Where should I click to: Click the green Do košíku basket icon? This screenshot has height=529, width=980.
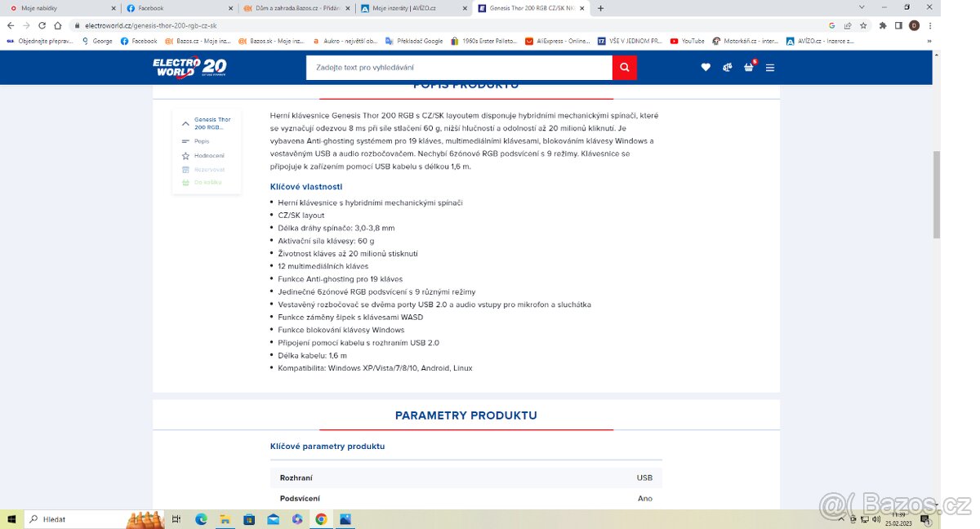click(186, 183)
